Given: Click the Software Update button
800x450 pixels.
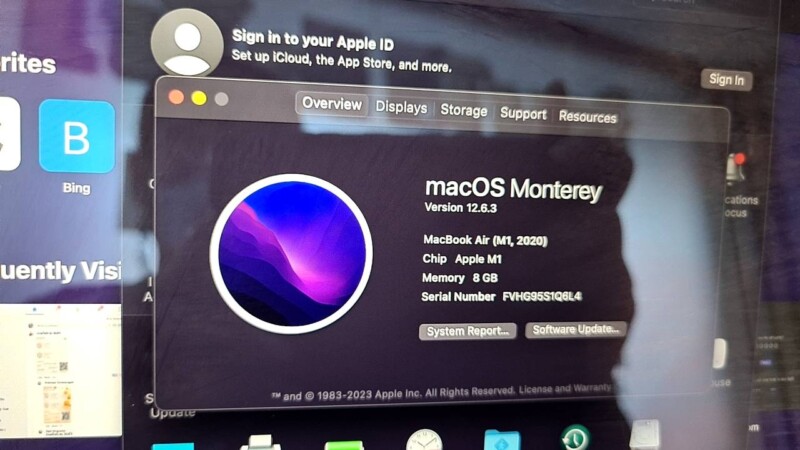Looking at the screenshot, I should [x=576, y=330].
